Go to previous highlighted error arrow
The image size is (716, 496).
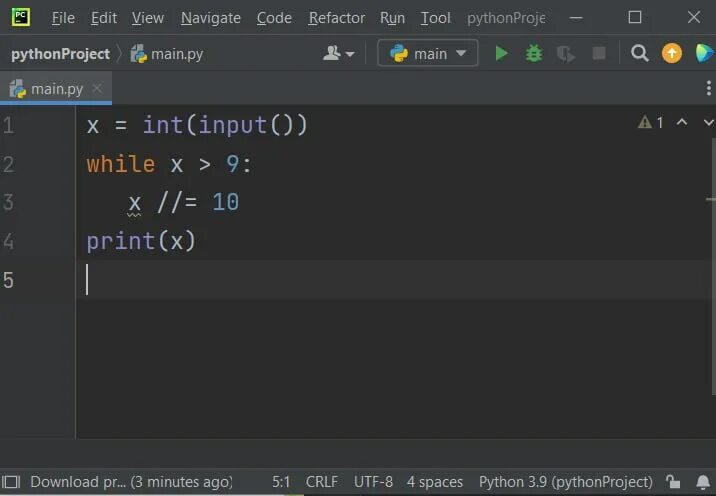pyautogui.click(x=682, y=122)
